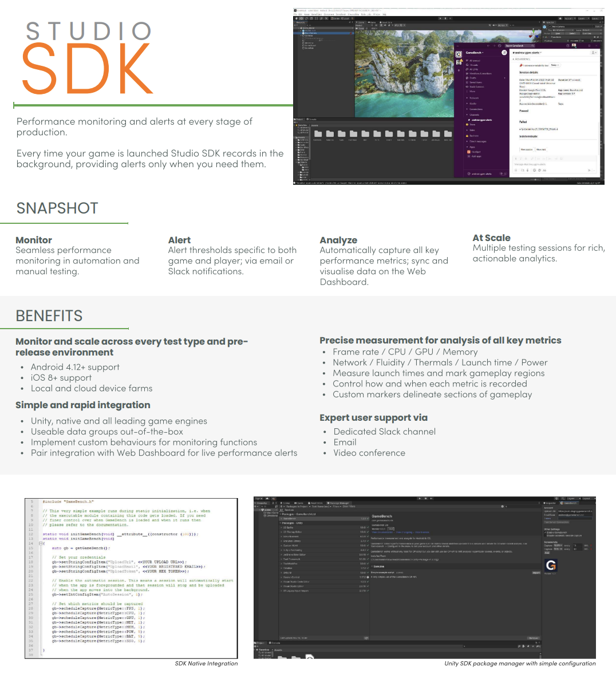The width and height of the screenshot is (616, 687).
Task: Switch to Package Manager tab
Action: click(338, 503)
